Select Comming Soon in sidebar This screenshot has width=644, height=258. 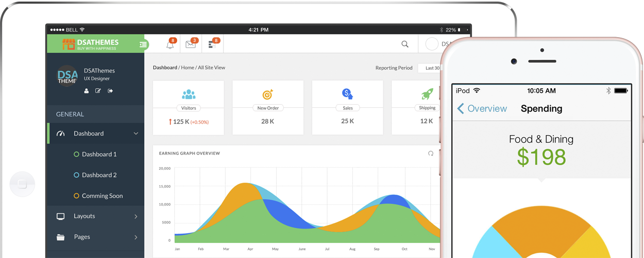(x=101, y=196)
